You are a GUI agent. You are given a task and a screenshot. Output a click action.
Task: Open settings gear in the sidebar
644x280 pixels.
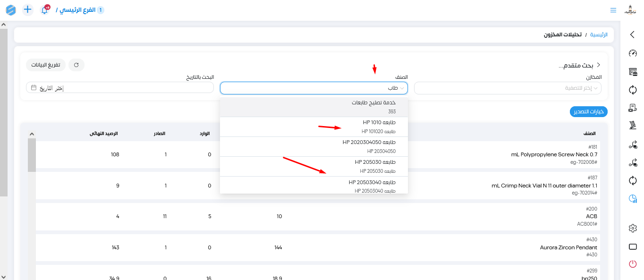[633, 229]
